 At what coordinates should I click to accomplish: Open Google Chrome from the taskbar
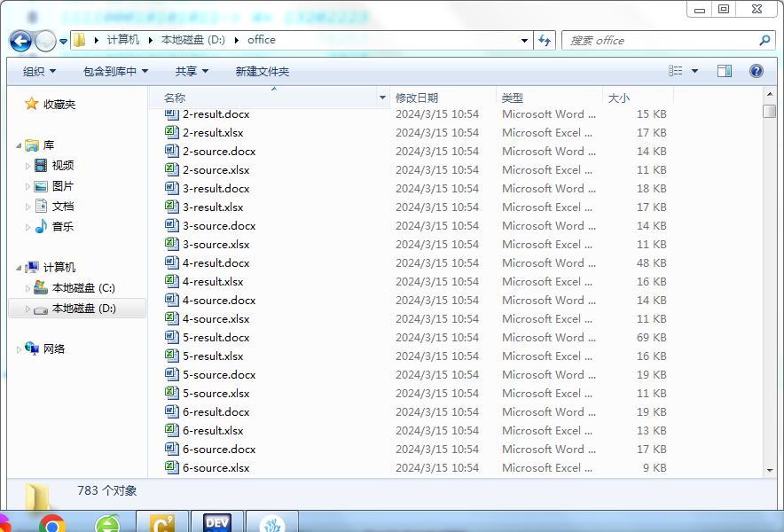(52, 524)
